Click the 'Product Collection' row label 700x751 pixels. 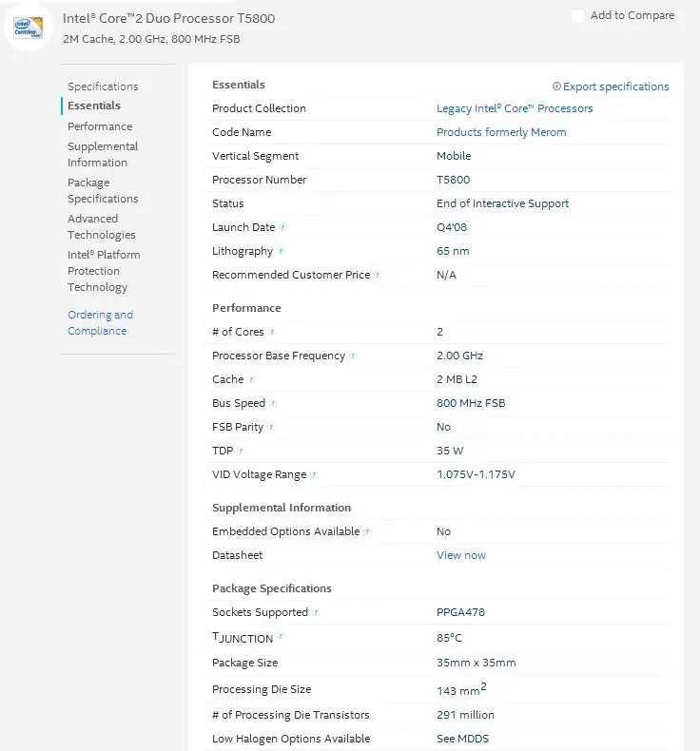coord(259,108)
